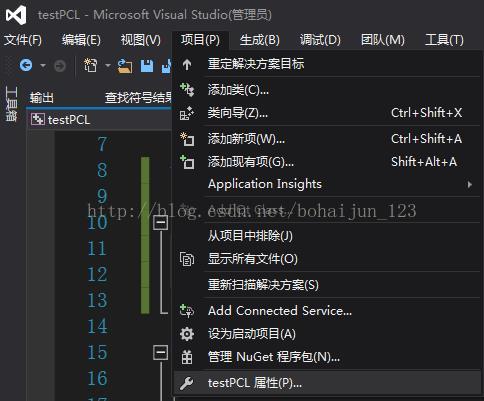Image resolution: width=484 pixels, height=401 pixels.
Task: Open the testPCL scope dropdown
Action: click(100, 119)
